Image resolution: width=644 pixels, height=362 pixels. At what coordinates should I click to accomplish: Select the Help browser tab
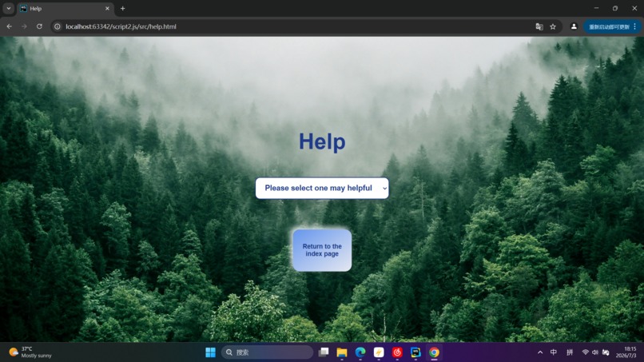[65, 8]
